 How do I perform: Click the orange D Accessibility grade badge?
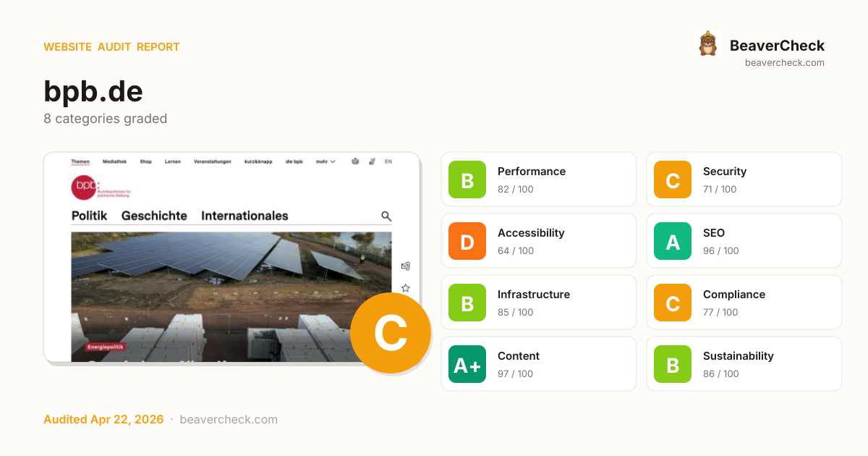[467, 241]
